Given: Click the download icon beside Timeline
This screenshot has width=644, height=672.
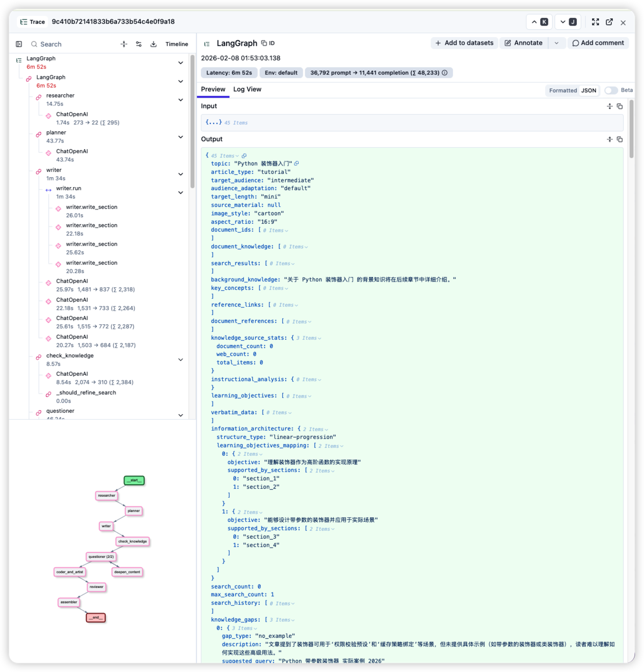Looking at the screenshot, I should pos(153,44).
